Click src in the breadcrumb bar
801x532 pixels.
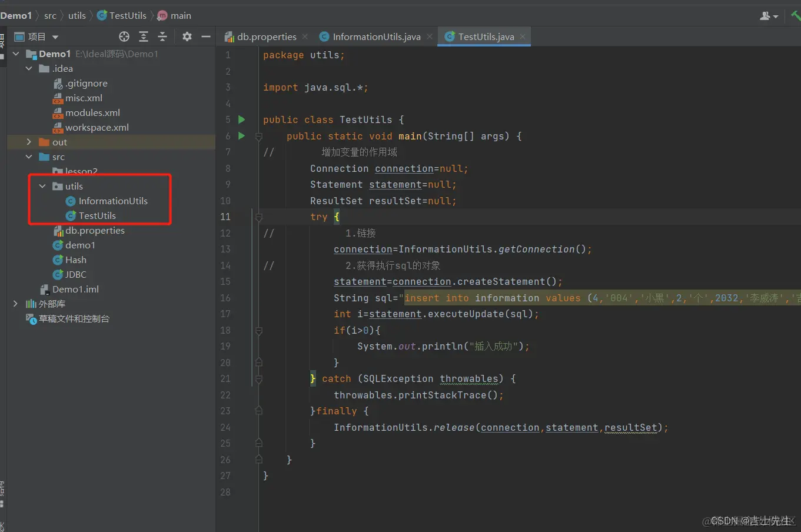(50, 16)
